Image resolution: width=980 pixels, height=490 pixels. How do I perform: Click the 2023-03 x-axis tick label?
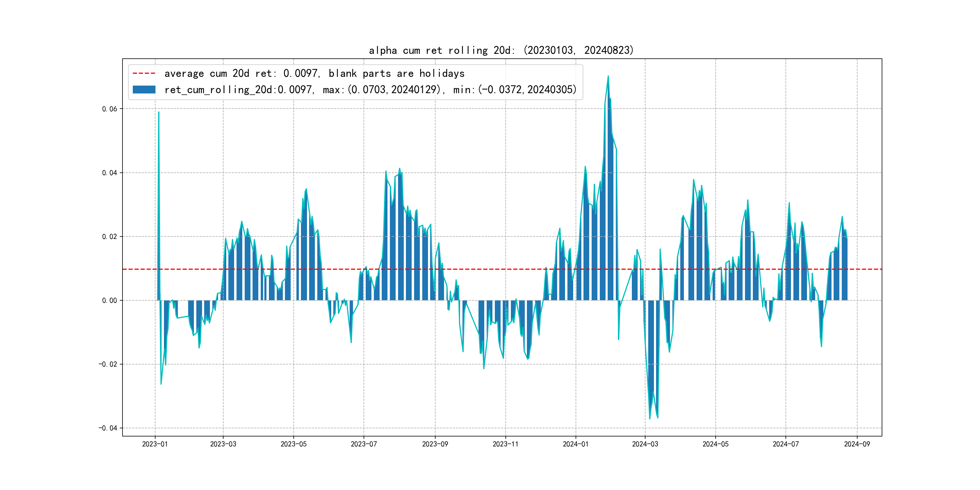click(x=223, y=444)
